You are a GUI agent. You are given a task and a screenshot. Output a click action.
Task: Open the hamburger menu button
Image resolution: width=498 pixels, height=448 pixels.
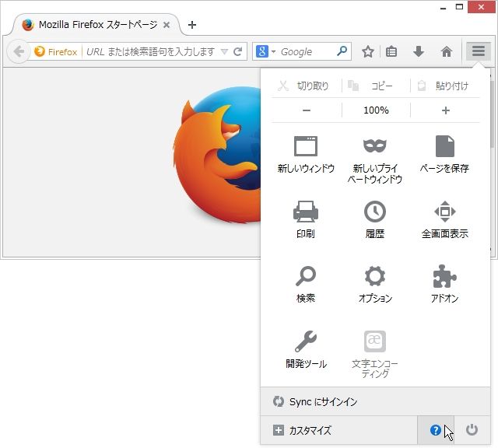(478, 51)
